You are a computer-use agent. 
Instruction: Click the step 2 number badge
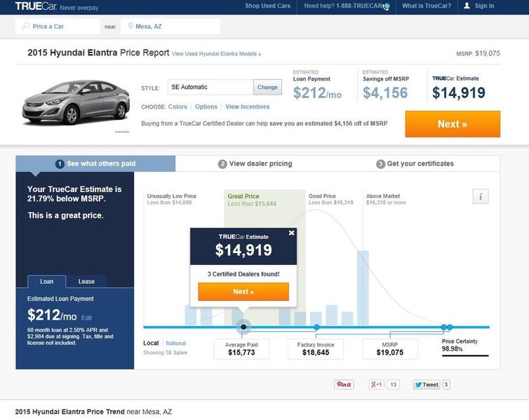pyautogui.click(x=222, y=164)
